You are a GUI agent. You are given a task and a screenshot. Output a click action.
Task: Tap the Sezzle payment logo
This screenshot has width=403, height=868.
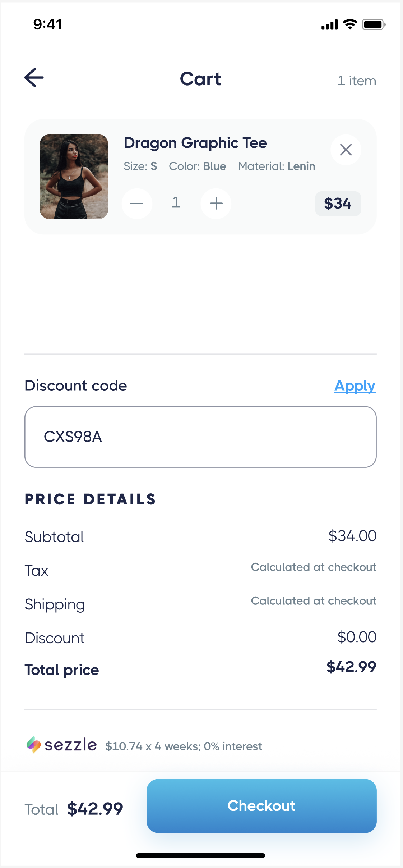point(62,746)
